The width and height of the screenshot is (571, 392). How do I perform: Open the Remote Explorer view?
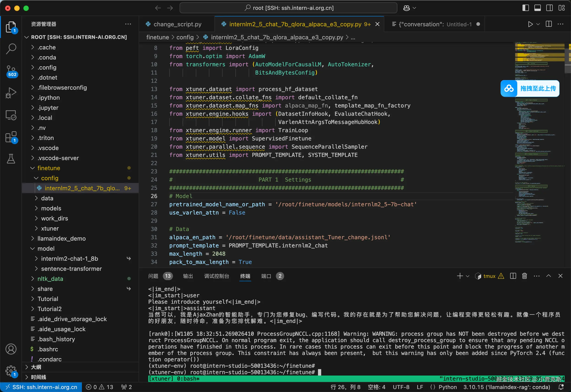click(11, 115)
